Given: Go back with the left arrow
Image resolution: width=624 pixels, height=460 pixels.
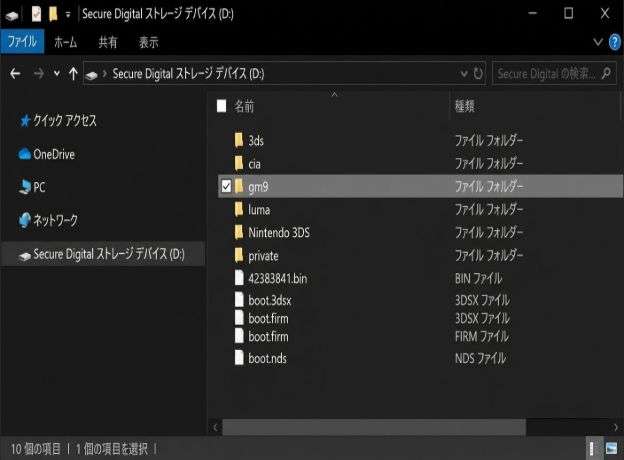Looking at the screenshot, I should pos(15,74).
